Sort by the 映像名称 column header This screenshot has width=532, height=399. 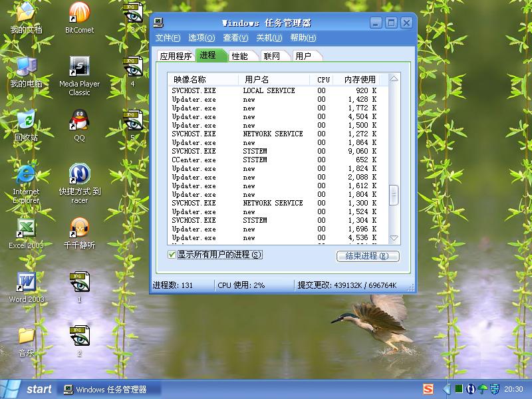click(x=203, y=79)
